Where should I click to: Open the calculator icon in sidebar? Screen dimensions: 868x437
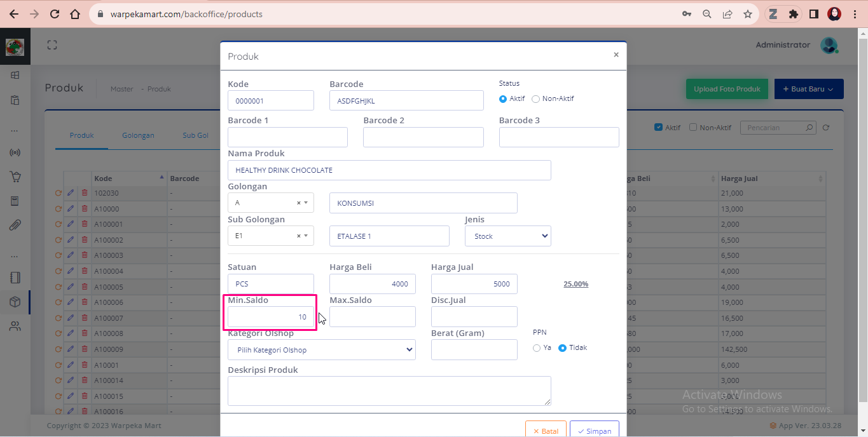tap(15, 201)
